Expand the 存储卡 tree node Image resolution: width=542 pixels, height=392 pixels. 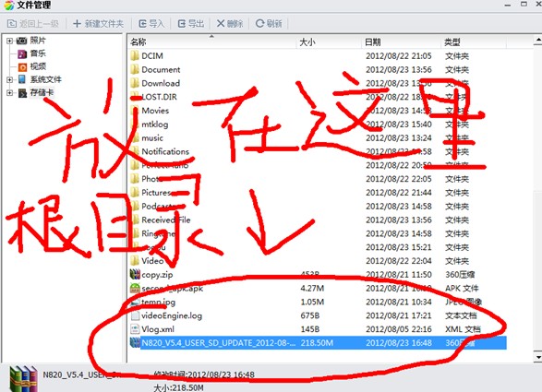(9, 93)
